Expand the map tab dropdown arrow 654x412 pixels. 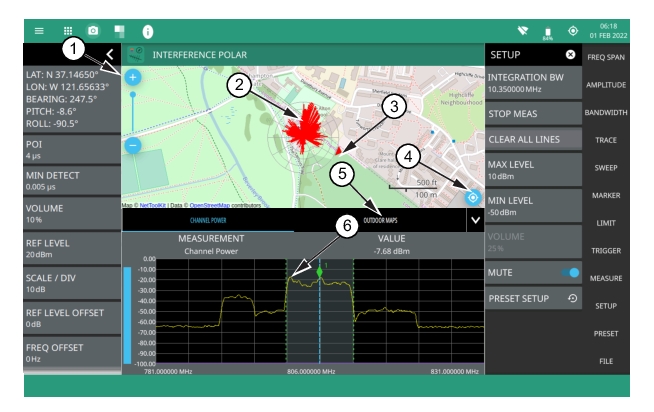tap(474, 220)
